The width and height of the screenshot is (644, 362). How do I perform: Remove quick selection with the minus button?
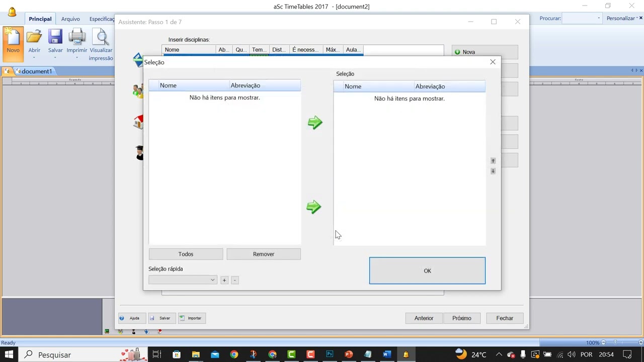pos(235,280)
